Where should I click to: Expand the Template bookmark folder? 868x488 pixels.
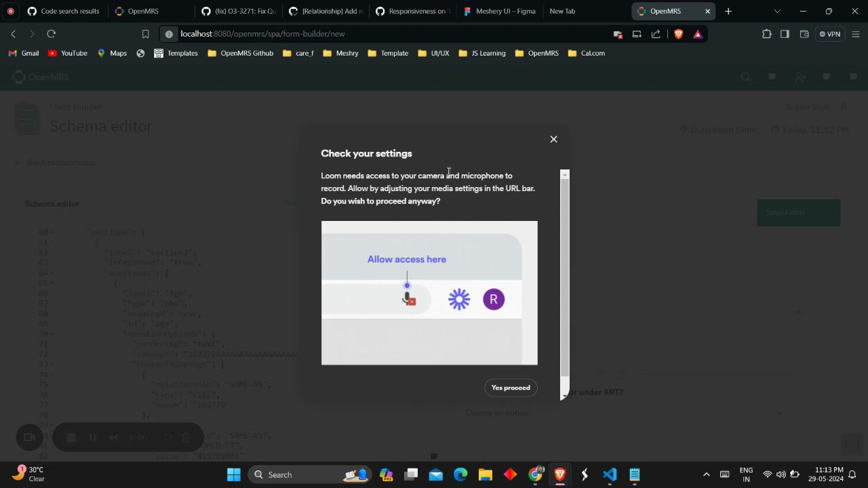[x=388, y=53]
